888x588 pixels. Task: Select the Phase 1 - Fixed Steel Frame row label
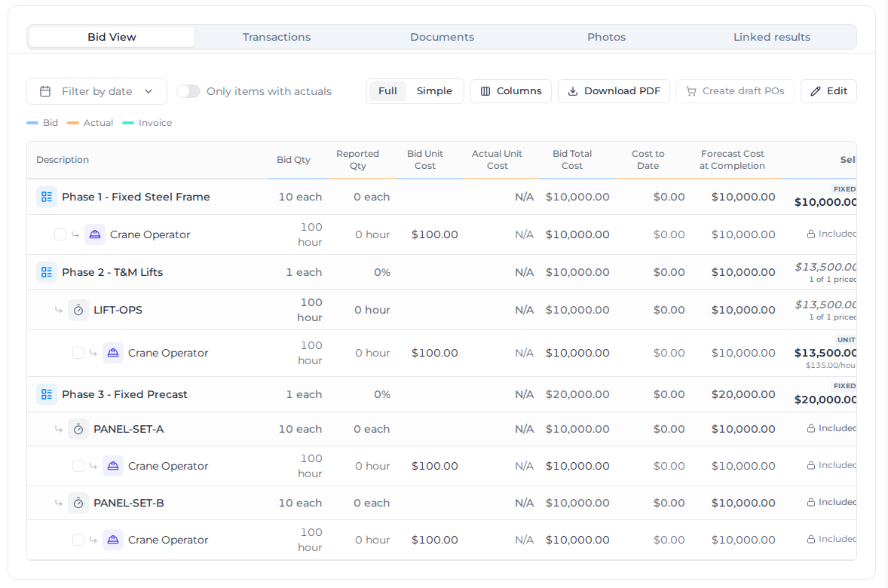[136, 197]
